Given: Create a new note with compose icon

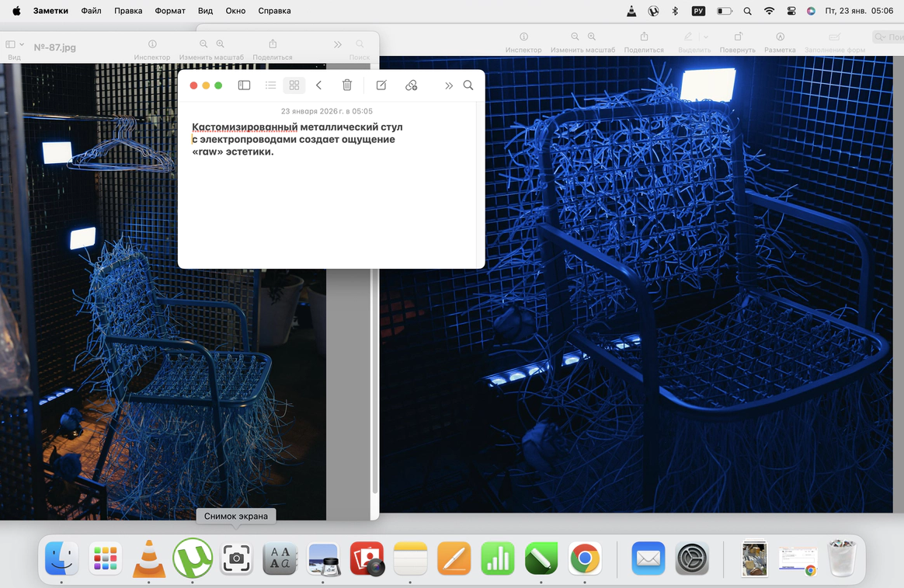Looking at the screenshot, I should pyautogui.click(x=381, y=85).
